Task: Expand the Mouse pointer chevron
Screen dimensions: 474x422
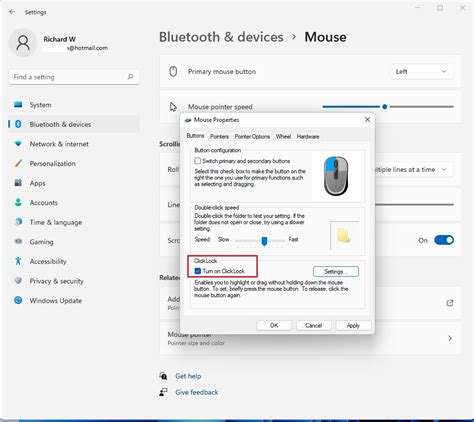Action: point(450,338)
